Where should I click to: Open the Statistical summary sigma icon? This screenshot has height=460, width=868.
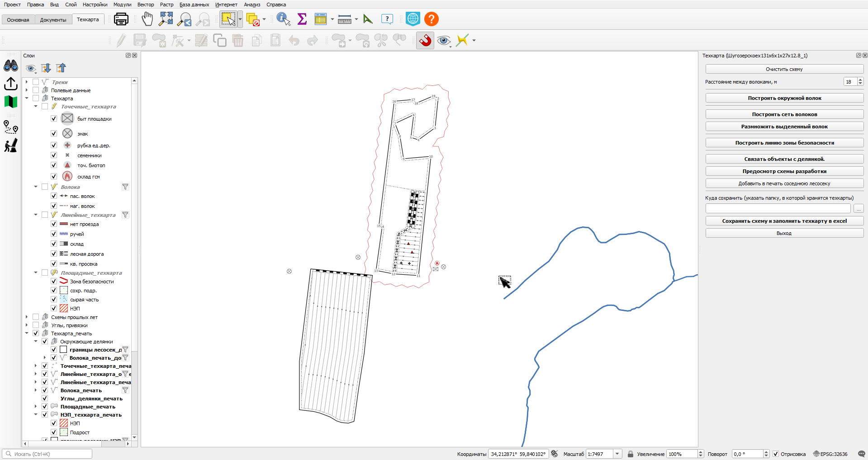(x=302, y=19)
